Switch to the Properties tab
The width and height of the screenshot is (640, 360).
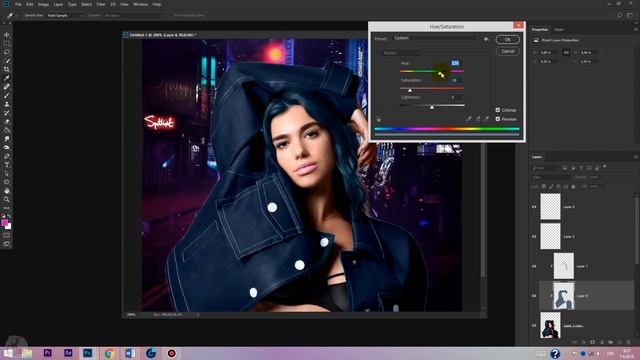point(540,29)
